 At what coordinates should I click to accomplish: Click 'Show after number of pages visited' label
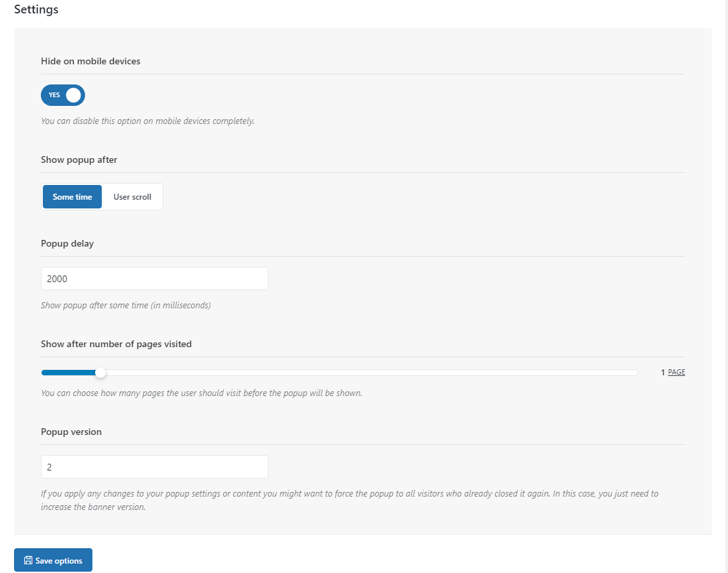[116, 344]
